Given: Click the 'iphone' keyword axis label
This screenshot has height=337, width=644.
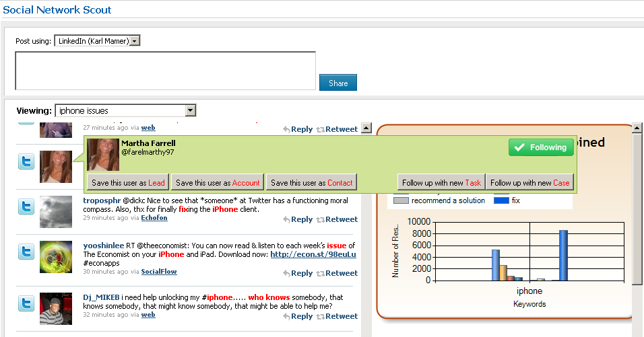Looking at the screenshot, I should click(x=529, y=291).
